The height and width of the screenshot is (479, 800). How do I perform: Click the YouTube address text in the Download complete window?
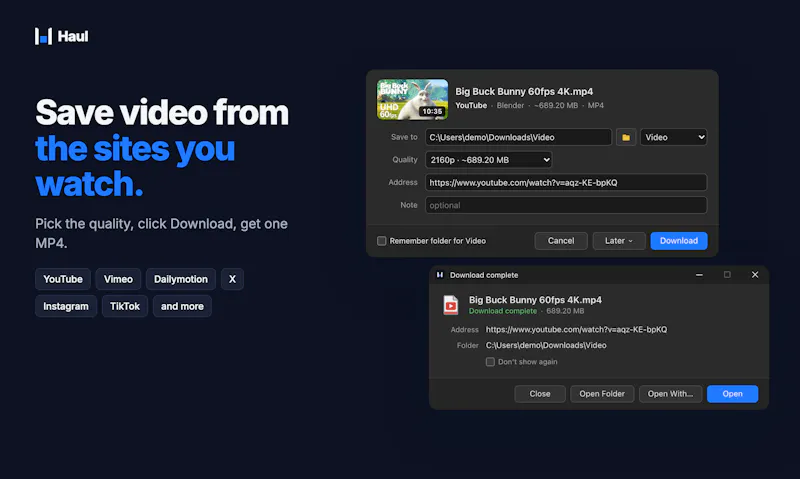point(576,330)
